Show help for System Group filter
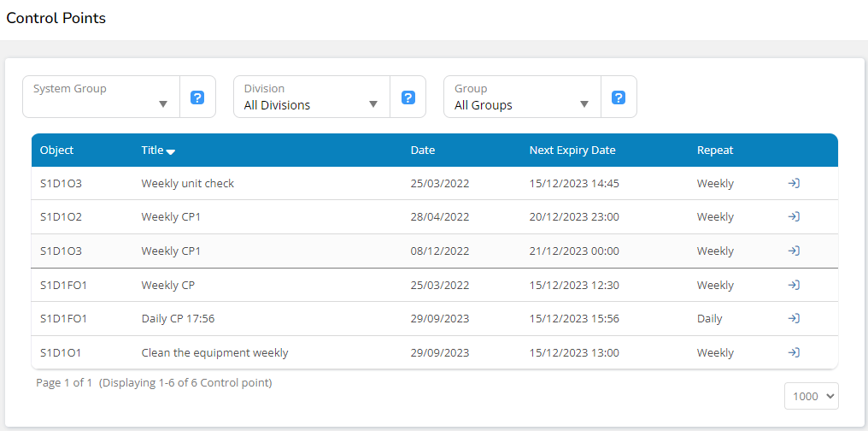Image resolution: width=868 pixels, height=431 pixels. pos(197,97)
